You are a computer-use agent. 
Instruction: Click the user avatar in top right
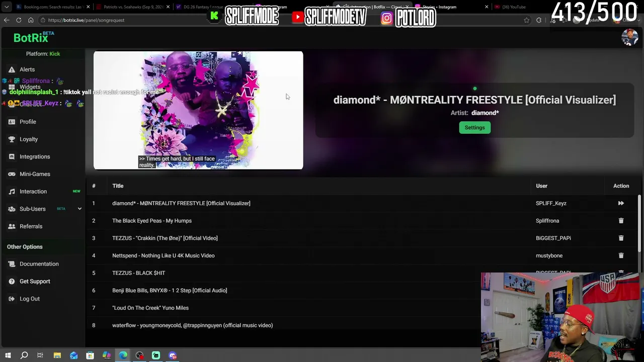629,38
